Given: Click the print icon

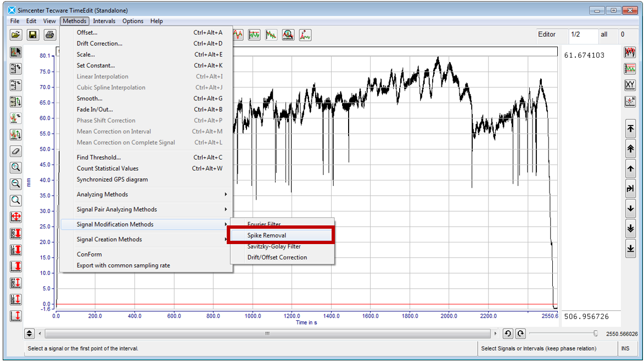Looking at the screenshot, I should (x=50, y=35).
